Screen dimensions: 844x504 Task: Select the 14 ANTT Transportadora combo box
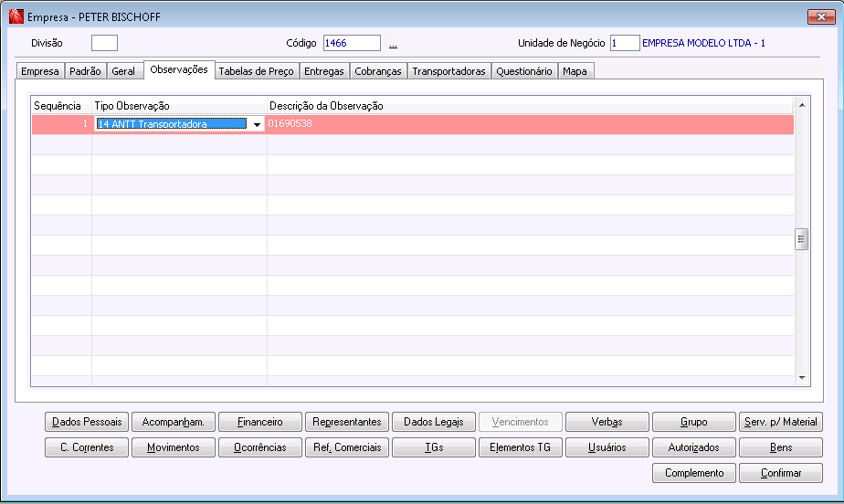179,124
